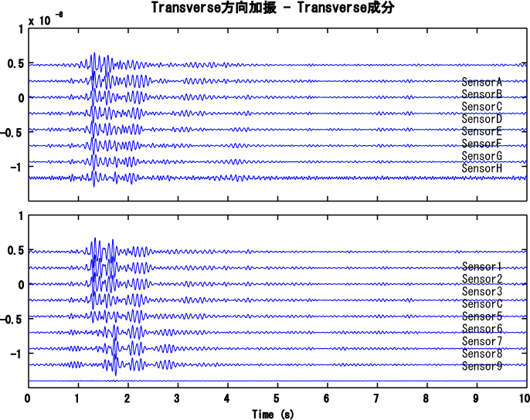
Task: Select the SensorG label
Action: (x=482, y=156)
